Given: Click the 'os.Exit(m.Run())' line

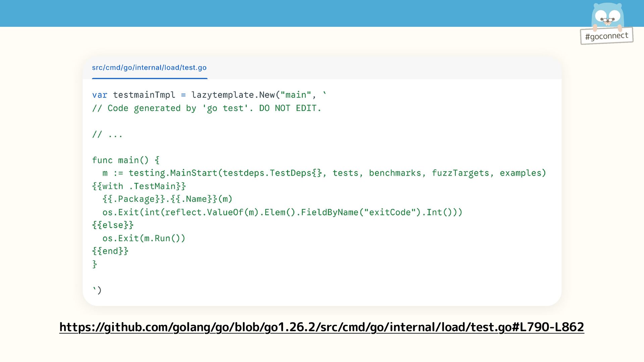Looking at the screenshot, I should pos(144,238).
